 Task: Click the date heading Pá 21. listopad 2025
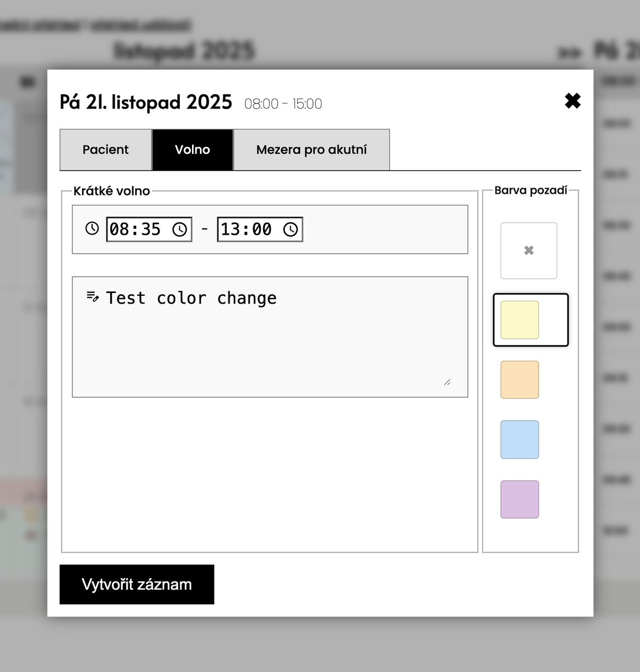146,102
